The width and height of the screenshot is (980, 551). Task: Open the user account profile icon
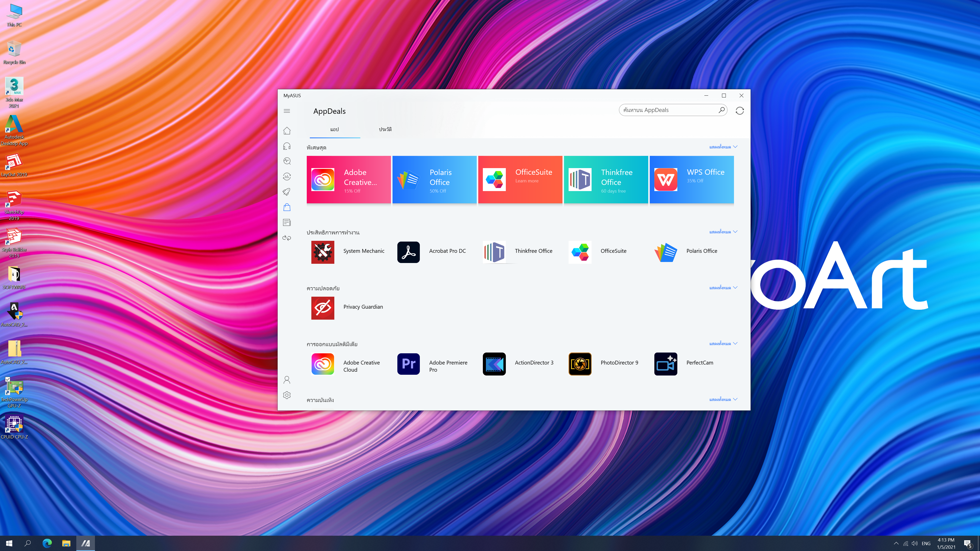coord(287,380)
